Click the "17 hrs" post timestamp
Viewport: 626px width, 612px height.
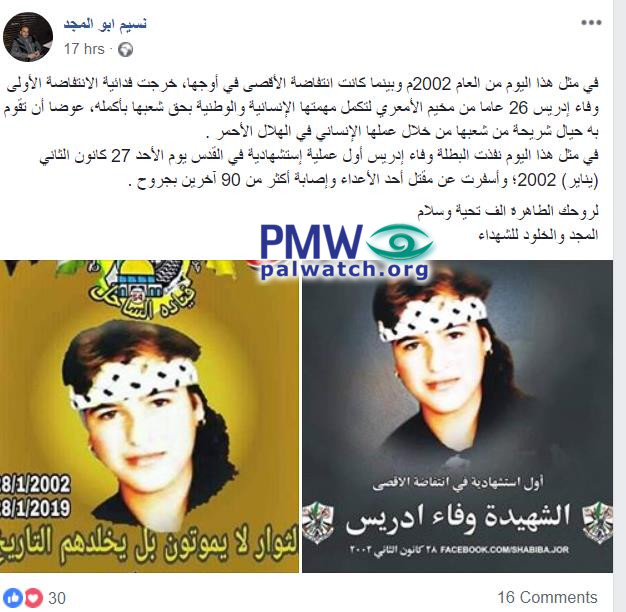click(84, 49)
